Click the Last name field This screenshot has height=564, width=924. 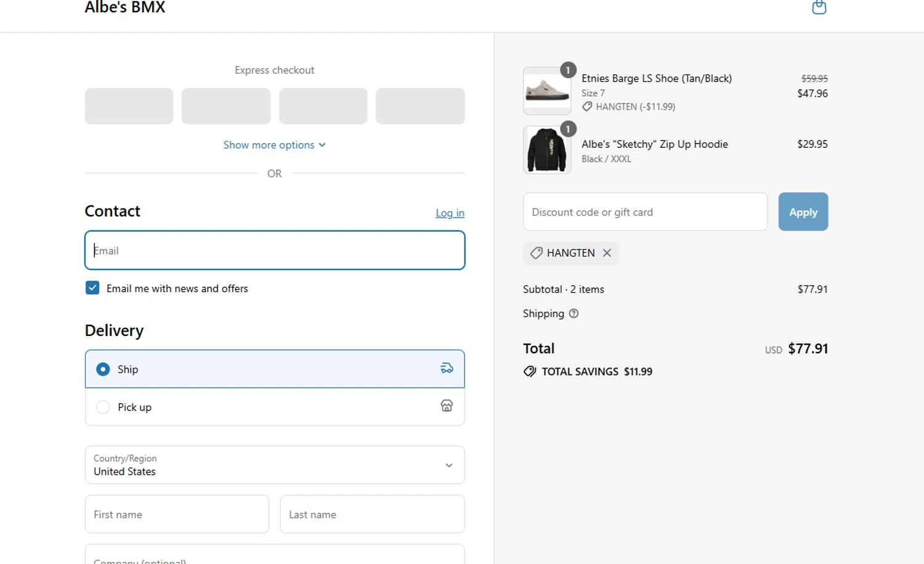point(372,514)
